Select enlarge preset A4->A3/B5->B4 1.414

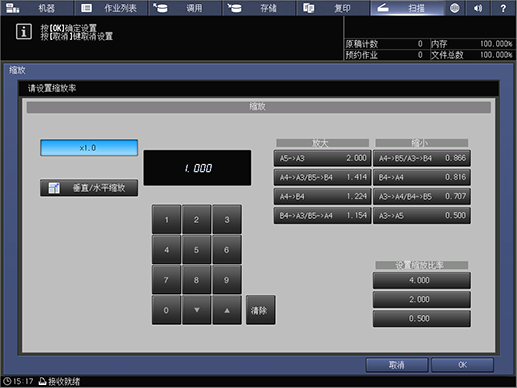(x=322, y=177)
